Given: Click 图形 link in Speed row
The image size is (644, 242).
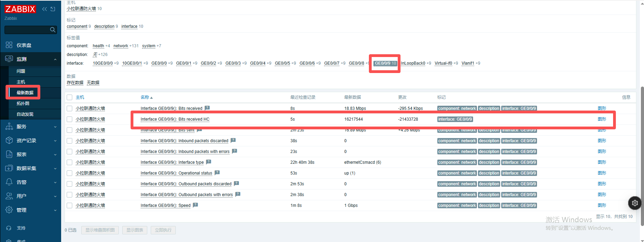Looking at the screenshot, I should coord(602,205).
